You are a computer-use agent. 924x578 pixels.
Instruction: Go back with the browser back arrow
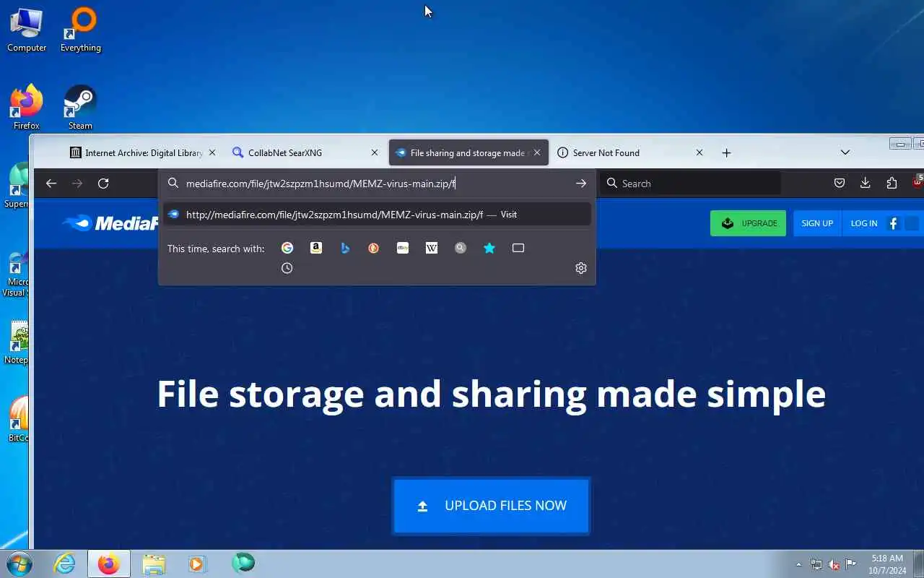[x=51, y=184]
